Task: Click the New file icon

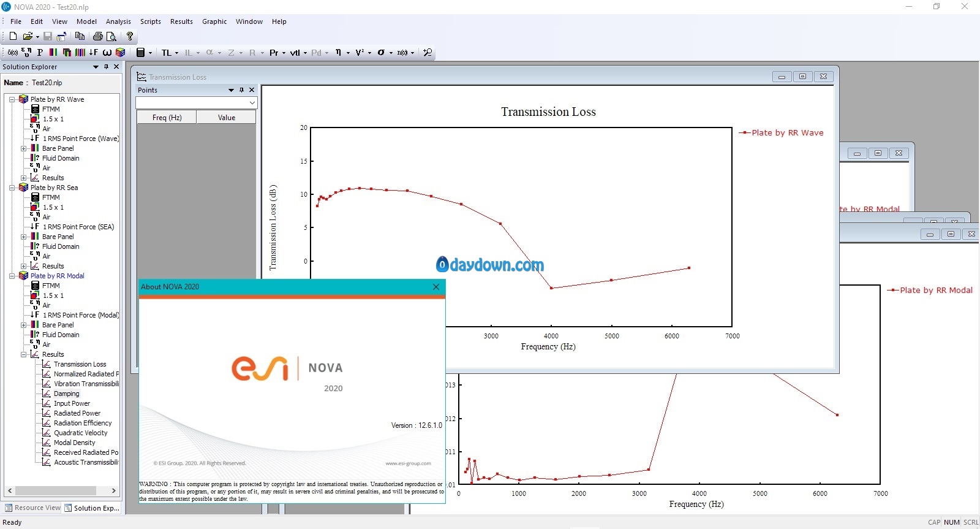Action: pyautogui.click(x=13, y=36)
